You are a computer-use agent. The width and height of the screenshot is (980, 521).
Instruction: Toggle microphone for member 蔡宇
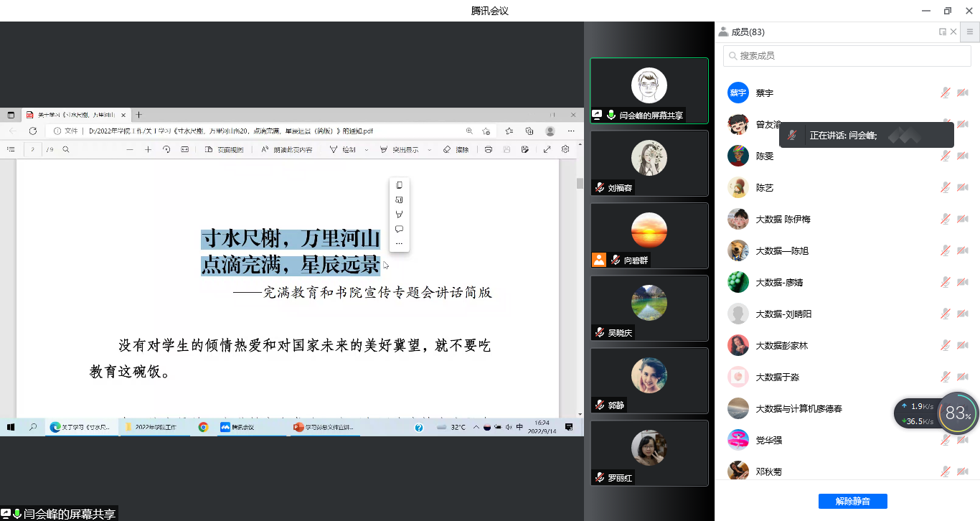tap(946, 93)
